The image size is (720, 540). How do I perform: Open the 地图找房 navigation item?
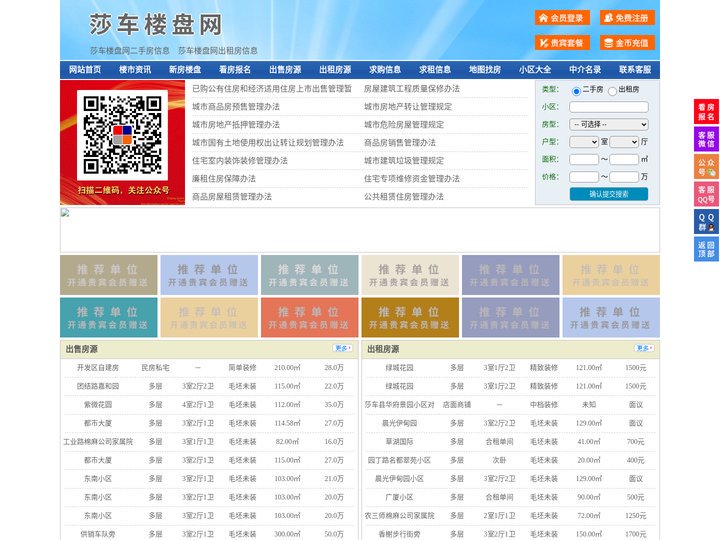tap(485, 70)
